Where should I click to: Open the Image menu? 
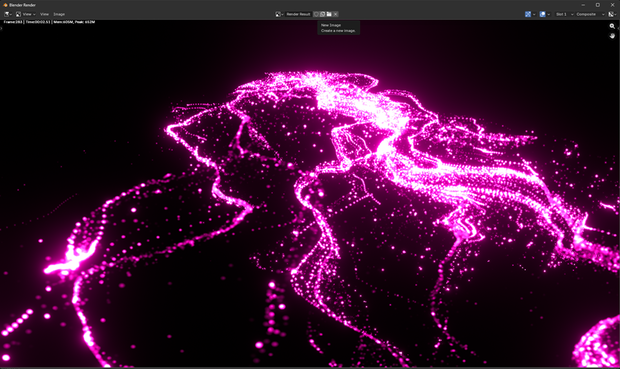[59, 14]
